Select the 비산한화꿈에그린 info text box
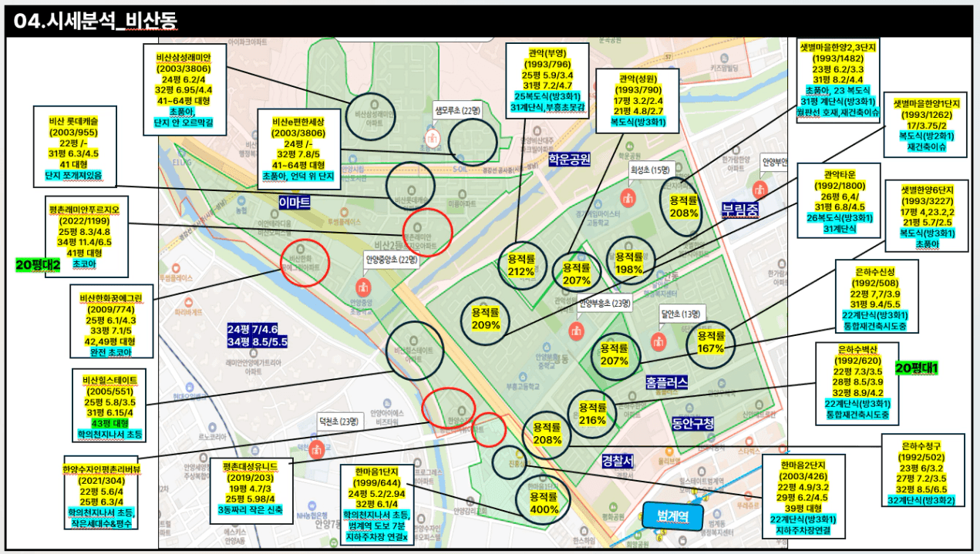The width and height of the screenshot is (980, 554). click(x=113, y=323)
